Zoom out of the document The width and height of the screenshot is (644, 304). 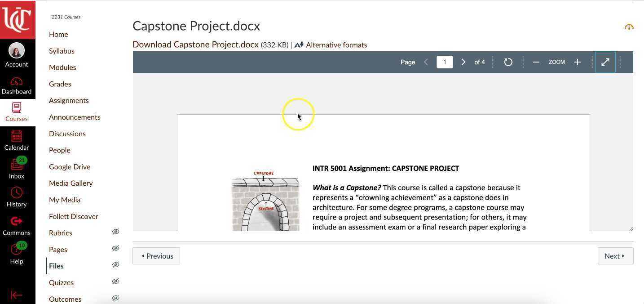click(x=536, y=62)
